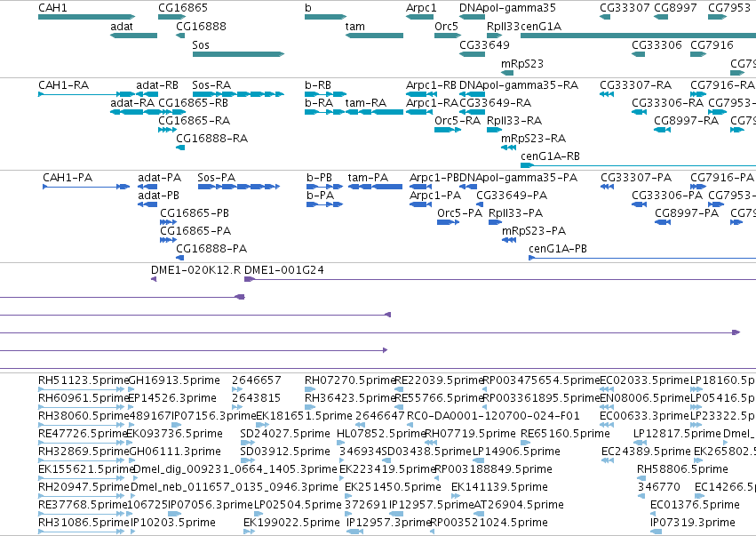
Task: Click the cenG1A-PB protein label
Action: click(x=558, y=249)
